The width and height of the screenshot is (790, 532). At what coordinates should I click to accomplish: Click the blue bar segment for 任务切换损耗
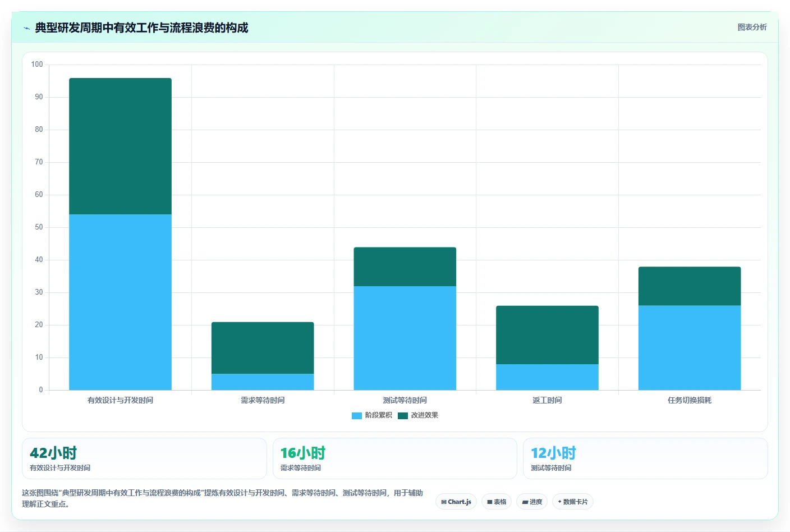point(690,347)
